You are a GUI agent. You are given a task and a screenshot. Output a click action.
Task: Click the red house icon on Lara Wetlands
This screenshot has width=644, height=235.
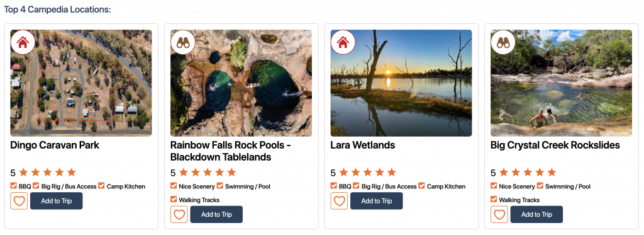[343, 42]
